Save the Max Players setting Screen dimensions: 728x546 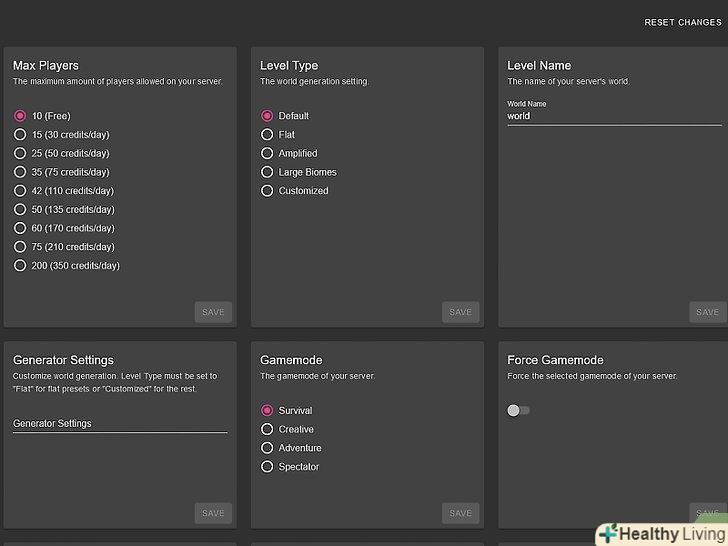[213, 312]
